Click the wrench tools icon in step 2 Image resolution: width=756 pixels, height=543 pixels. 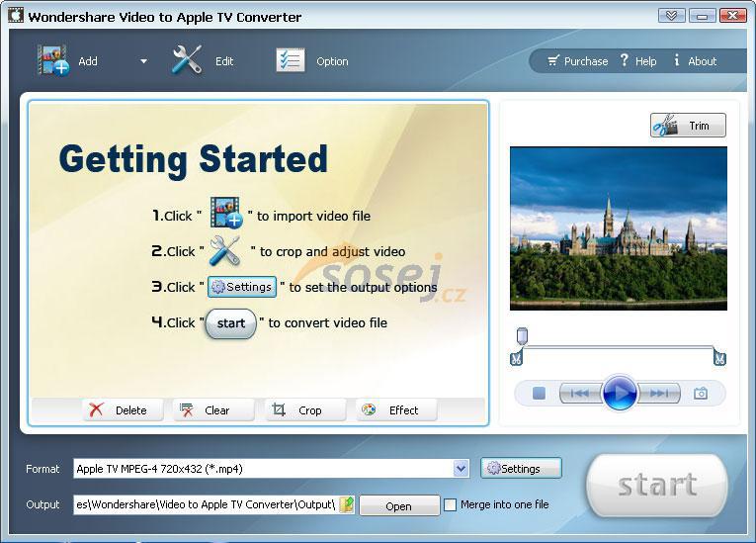(x=225, y=250)
